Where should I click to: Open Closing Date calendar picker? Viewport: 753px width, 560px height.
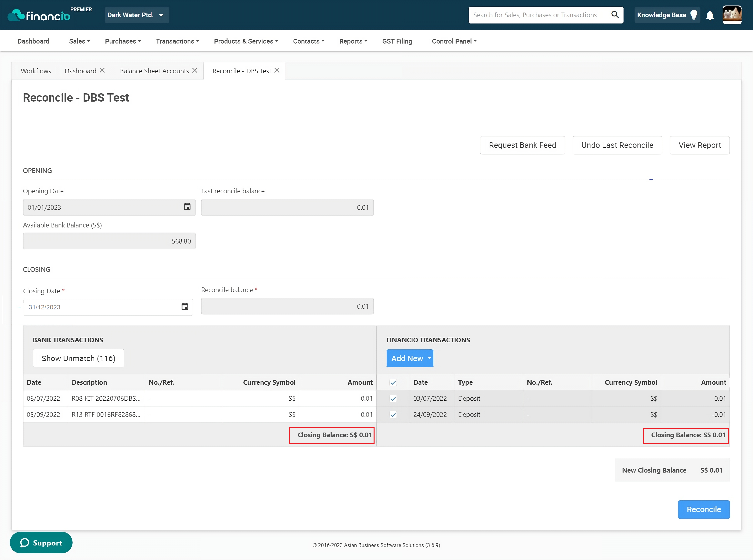pyautogui.click(x=185, y=306)
